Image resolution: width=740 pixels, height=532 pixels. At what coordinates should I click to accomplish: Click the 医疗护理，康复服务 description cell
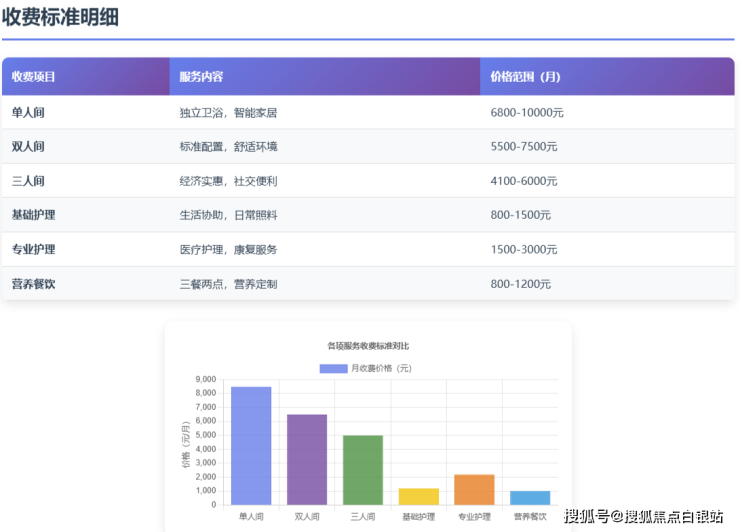228,249
